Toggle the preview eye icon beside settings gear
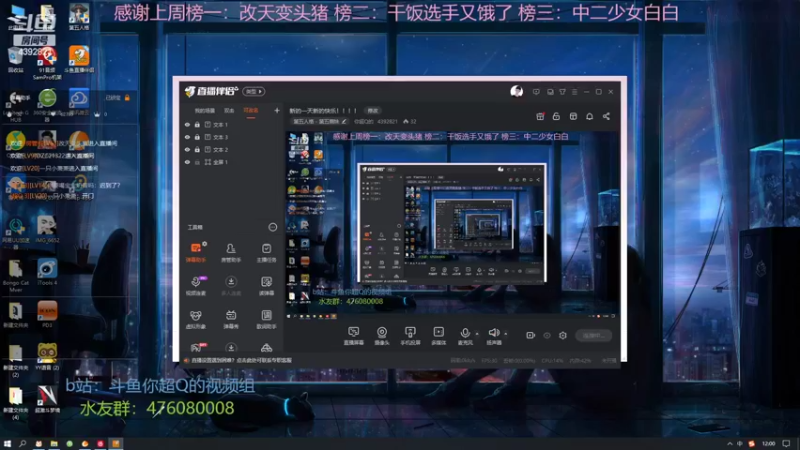The height and width of the screenshot is (450, 800). pos(547,335)
